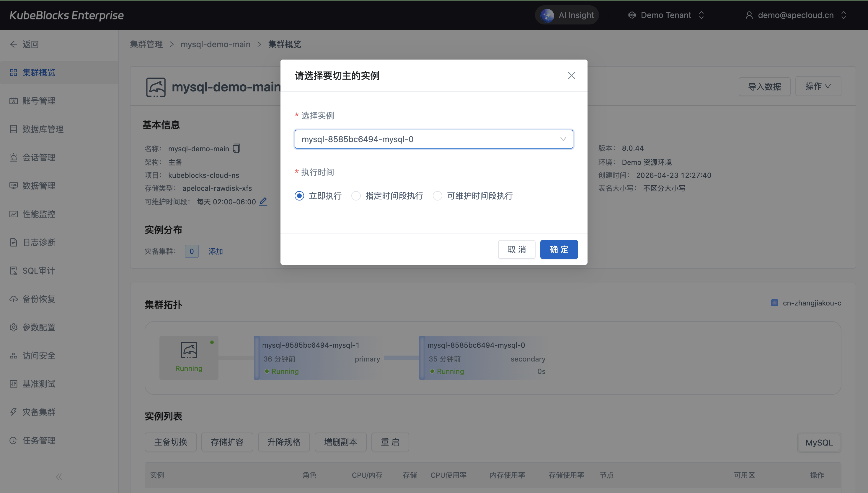The height and width of the screenshot is (493, 868).
Task: Click the blue cn-zhangjiakou-c legend swatch
Action: pos(774,303)
